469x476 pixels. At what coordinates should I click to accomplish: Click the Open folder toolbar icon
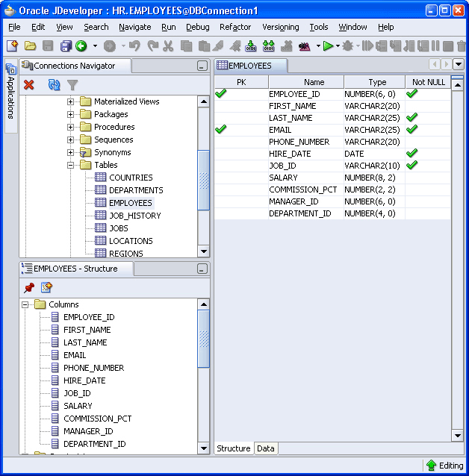pyautogui.click(x=30, y=46)
